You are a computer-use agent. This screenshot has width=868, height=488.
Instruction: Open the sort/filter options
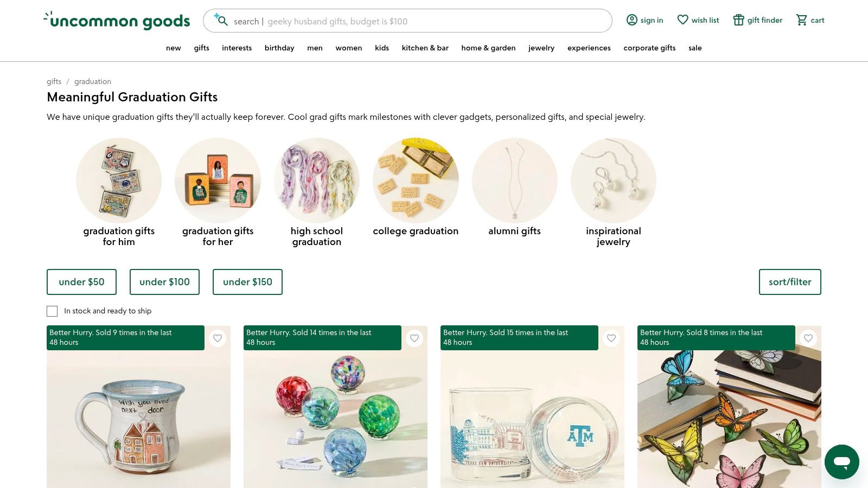[x=790, y=282]
